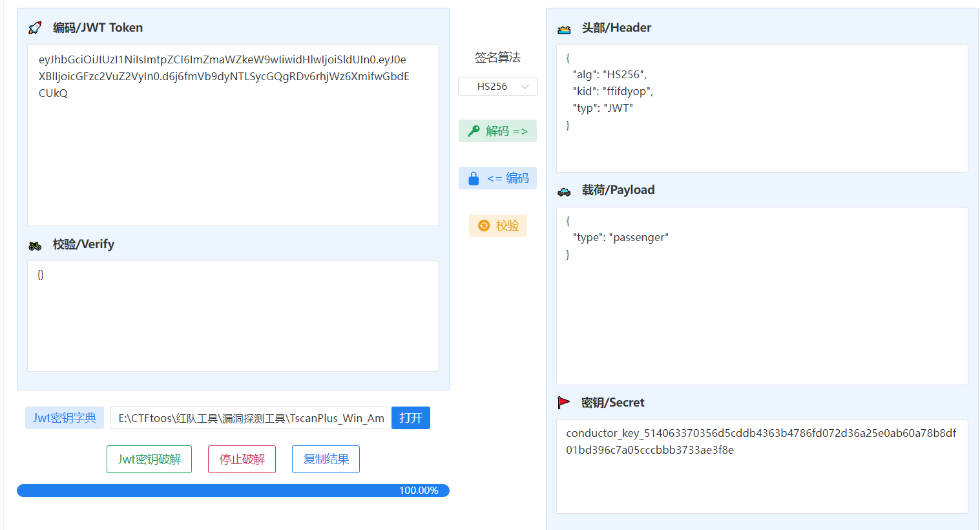Click the 编码/JWT Token heading
980x530 pixels.
coord(98,28)
